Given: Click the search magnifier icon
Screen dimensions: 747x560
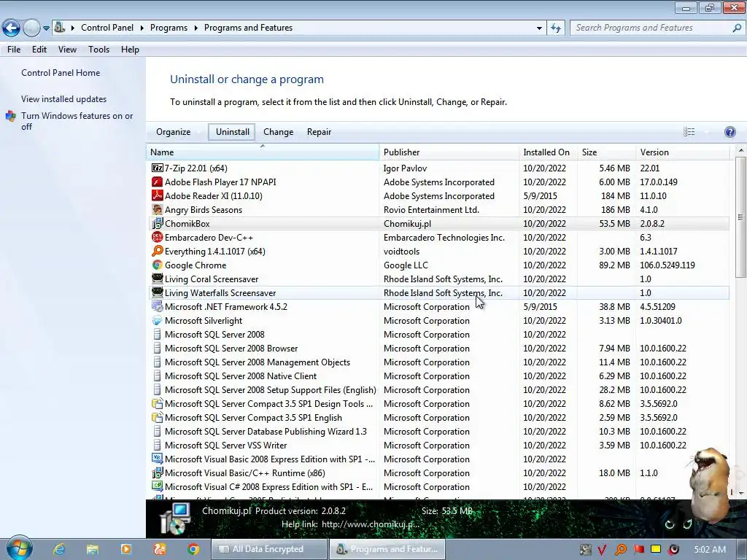Looking at the screenshot, I should 737,28.
